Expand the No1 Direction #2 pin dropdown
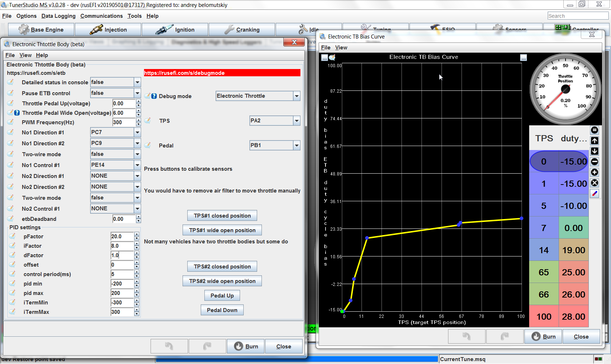 (x=137, y=143)
